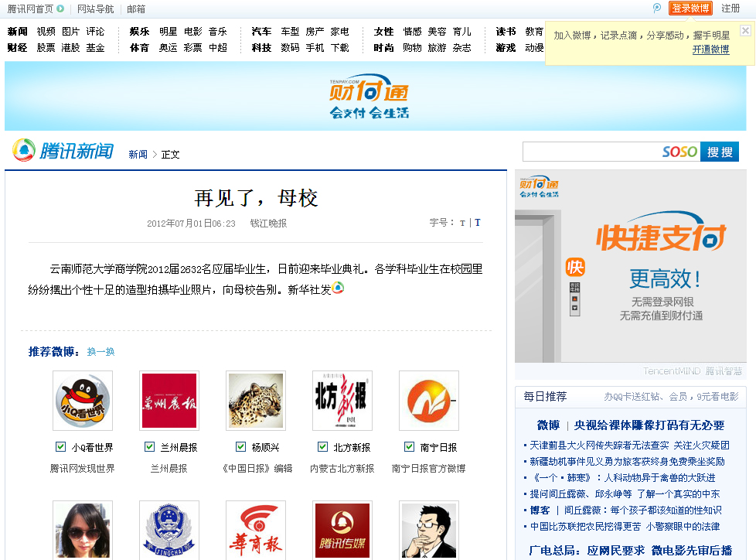Click the 换一换 refresh link
This screenshot has width=756, height=560.
click(x=100, y=352)
